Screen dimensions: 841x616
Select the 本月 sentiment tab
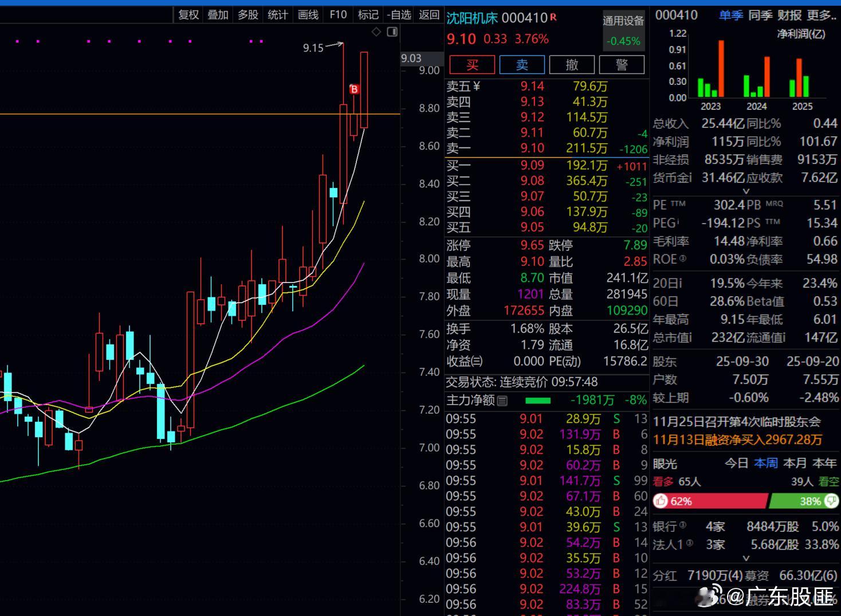(x=795, y=463)
